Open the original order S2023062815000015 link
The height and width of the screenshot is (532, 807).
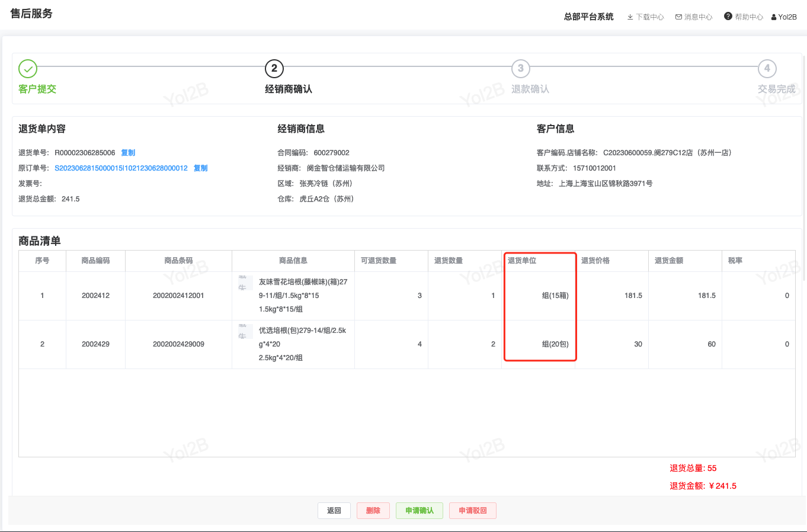click(x=121, y=168)
